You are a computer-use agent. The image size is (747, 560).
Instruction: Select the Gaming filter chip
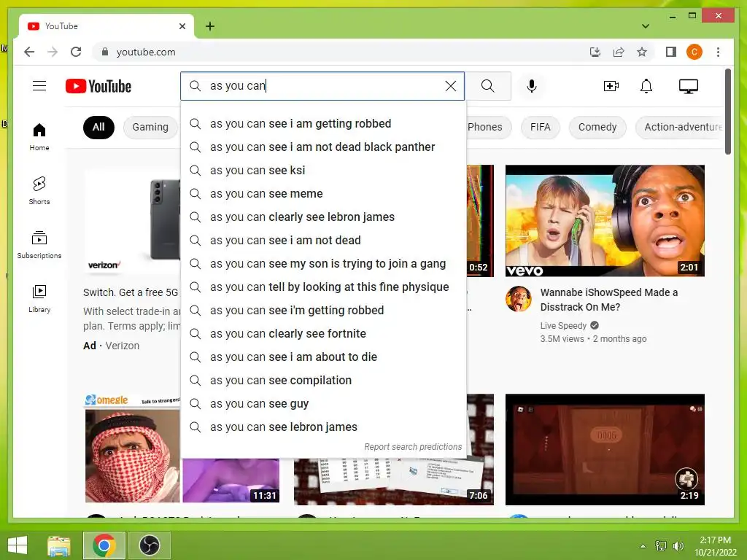pos(150,127)
